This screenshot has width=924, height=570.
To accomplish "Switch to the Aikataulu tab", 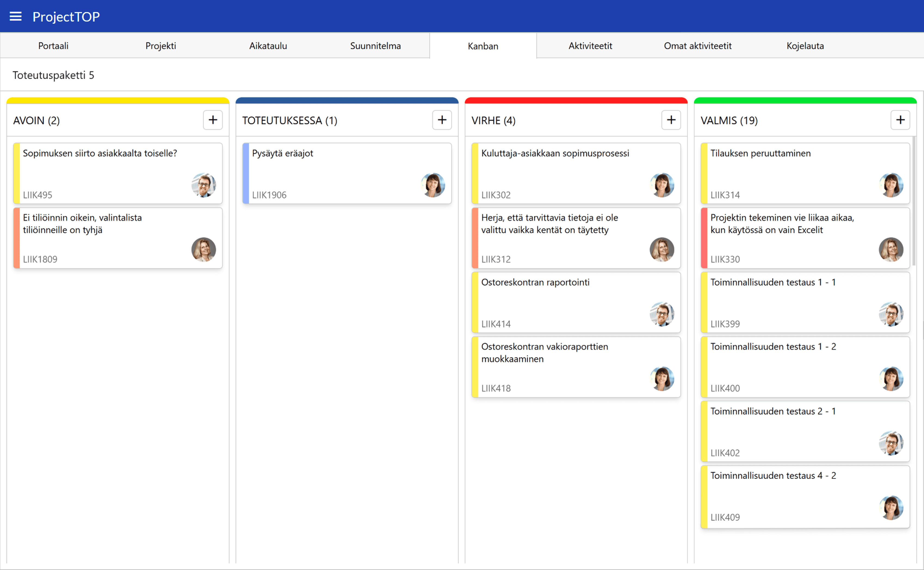I will coord(268,46).
